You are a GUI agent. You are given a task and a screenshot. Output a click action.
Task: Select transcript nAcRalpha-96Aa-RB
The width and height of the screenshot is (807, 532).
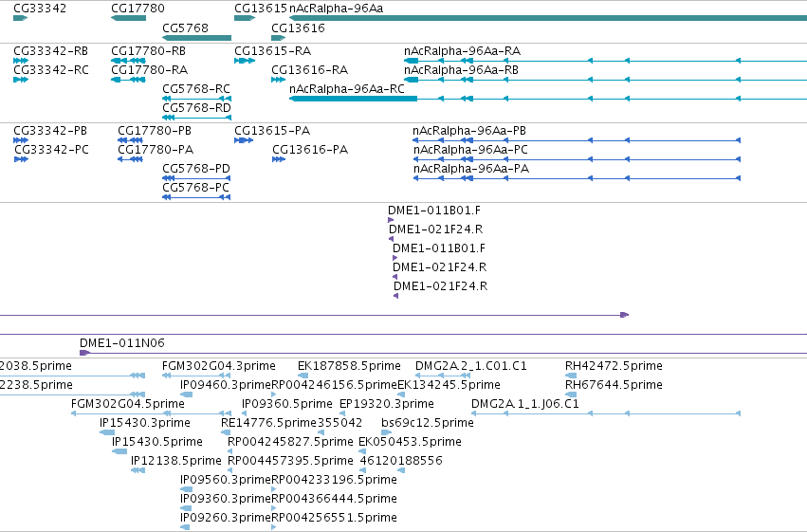pyautogui.click(x=605, y=80)
